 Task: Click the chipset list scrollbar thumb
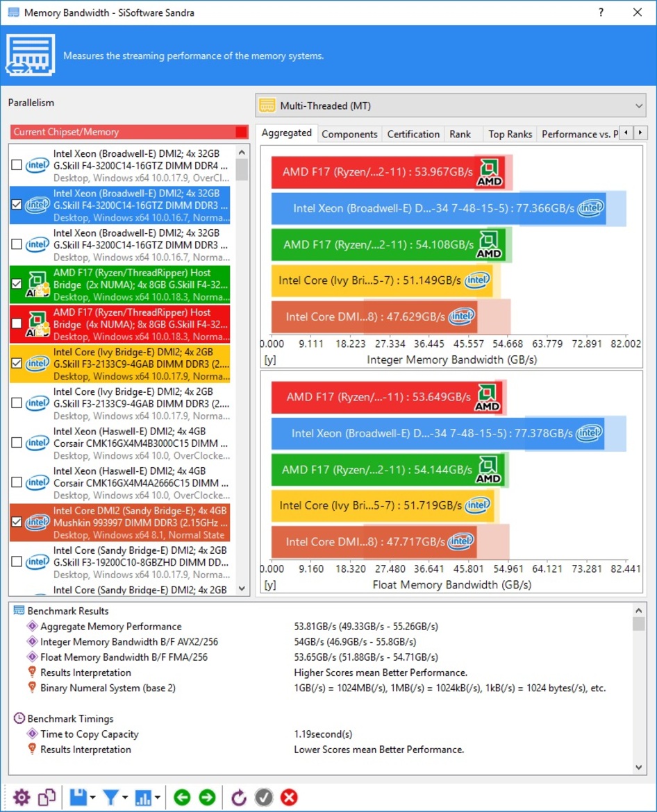tap(242, 169)
